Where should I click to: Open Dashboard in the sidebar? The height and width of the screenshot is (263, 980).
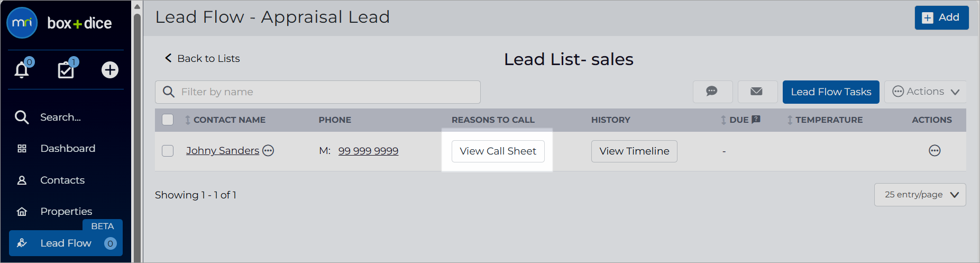[68, 149]
